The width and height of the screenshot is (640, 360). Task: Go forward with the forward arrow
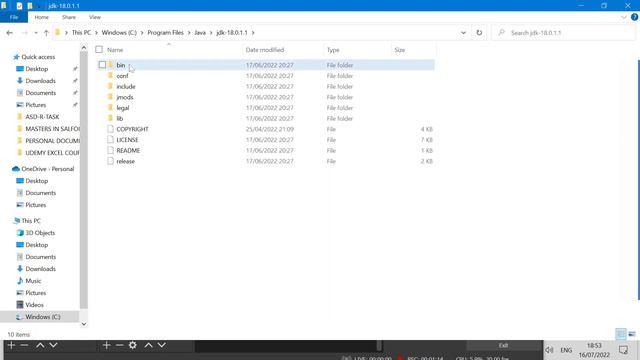[x=24, y=33]
